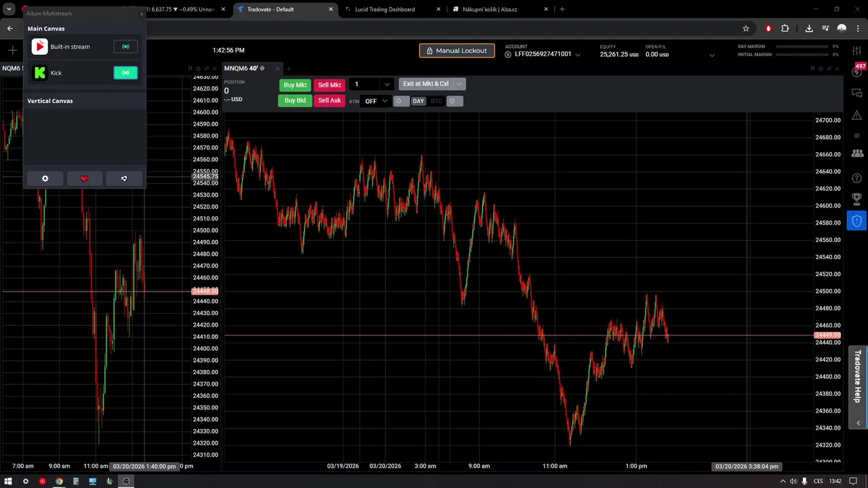Open settings gear in Aitum Multistream panel
868x488 pixels.
45,178
